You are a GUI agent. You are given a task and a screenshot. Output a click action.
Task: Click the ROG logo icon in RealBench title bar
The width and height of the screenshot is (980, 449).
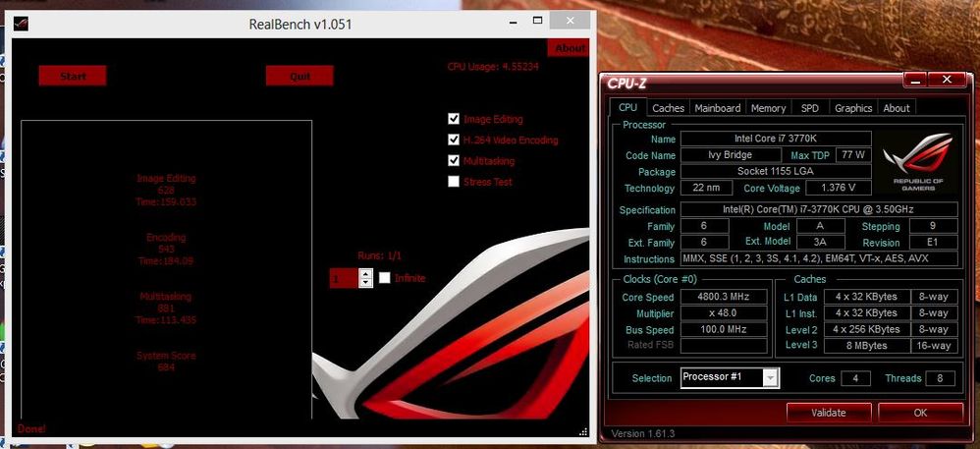[x=21, y=24]
